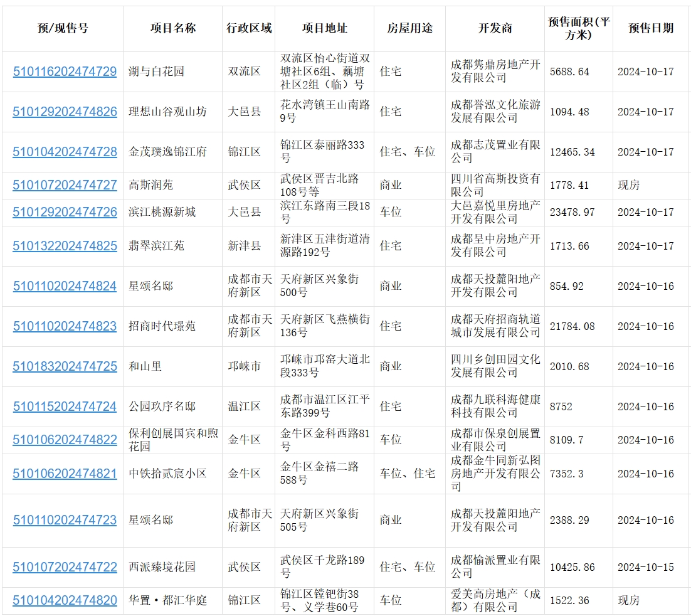Select project name 金茂璞逸锦江府
The width and height of the screenshot is (691, 616).
pos(167,152)
